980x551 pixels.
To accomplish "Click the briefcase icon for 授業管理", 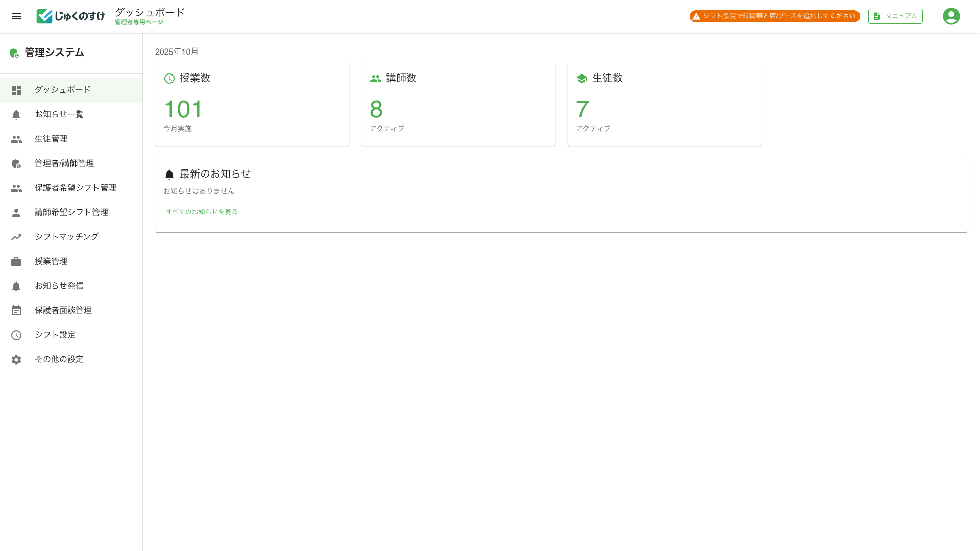I will [x=16, y=262].
